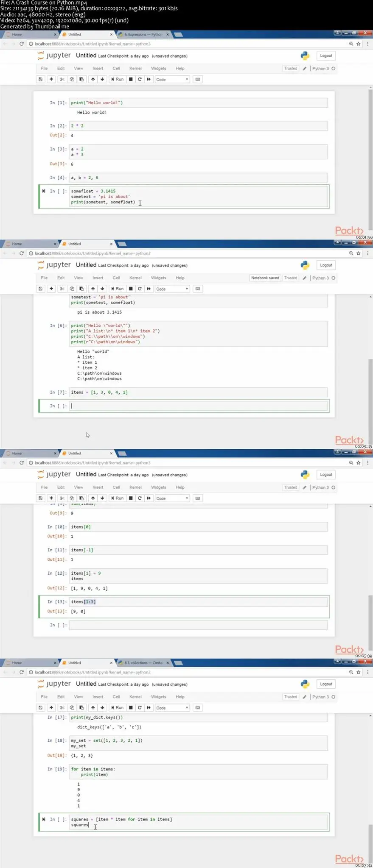Click the output '[1, 9, 0, 4, 1]'

tap(89, 588)
